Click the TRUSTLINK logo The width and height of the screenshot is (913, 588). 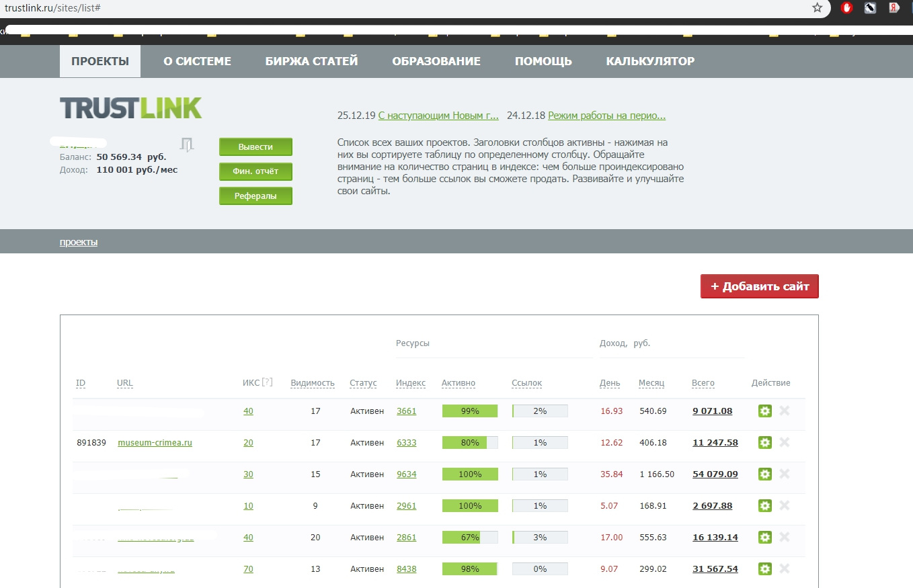click(131, 108)
